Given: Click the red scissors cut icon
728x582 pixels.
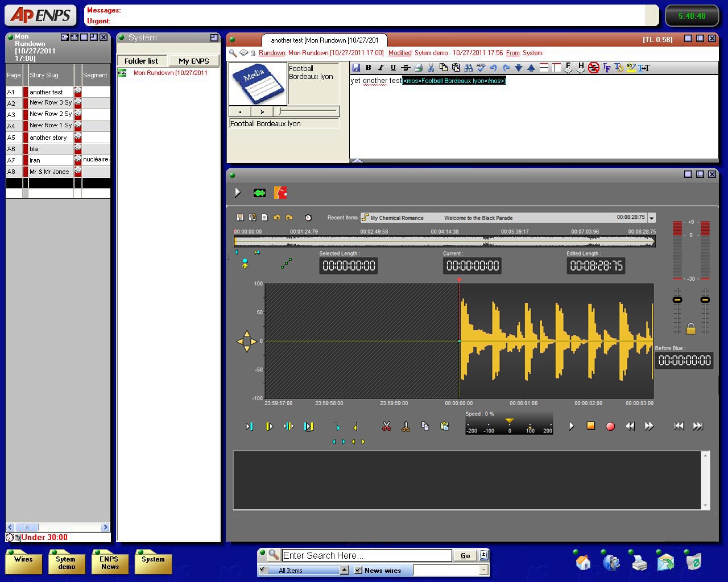Looking at the screenshot, I should tap(387, 426).
